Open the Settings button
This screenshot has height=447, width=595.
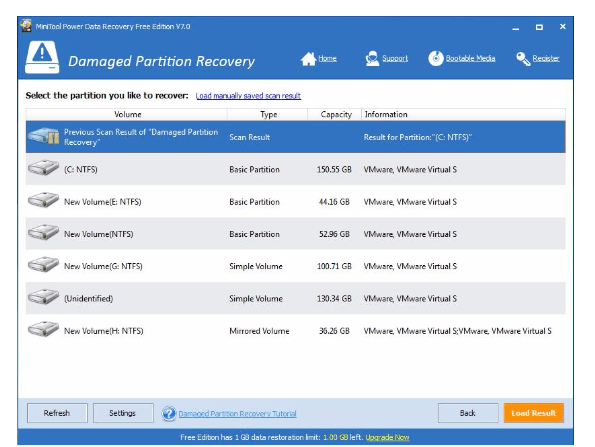pos(123,413)
